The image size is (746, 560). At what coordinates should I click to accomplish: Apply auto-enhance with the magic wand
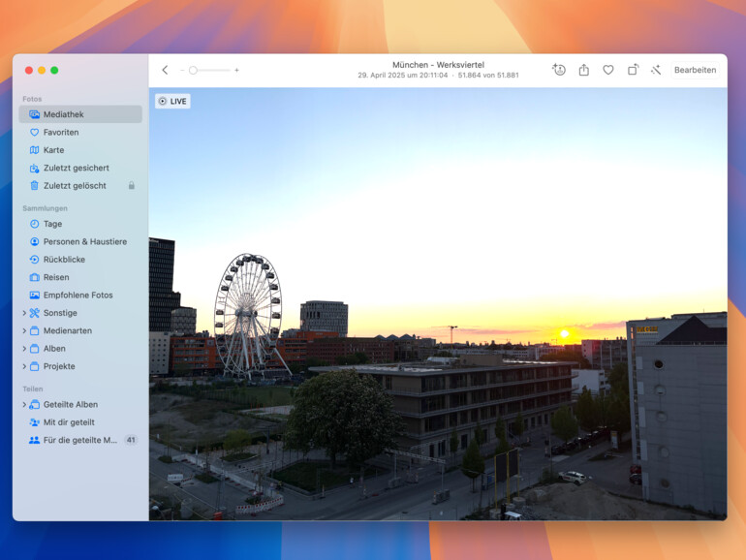click(x=656, y=70)
